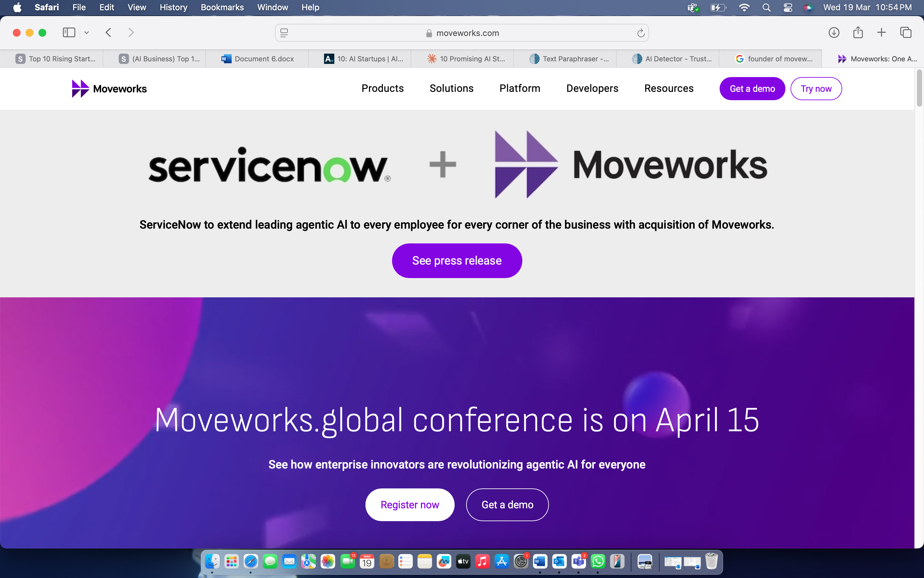
Task: Open System Settings in the dock
Action: click(x=521, y=561)
